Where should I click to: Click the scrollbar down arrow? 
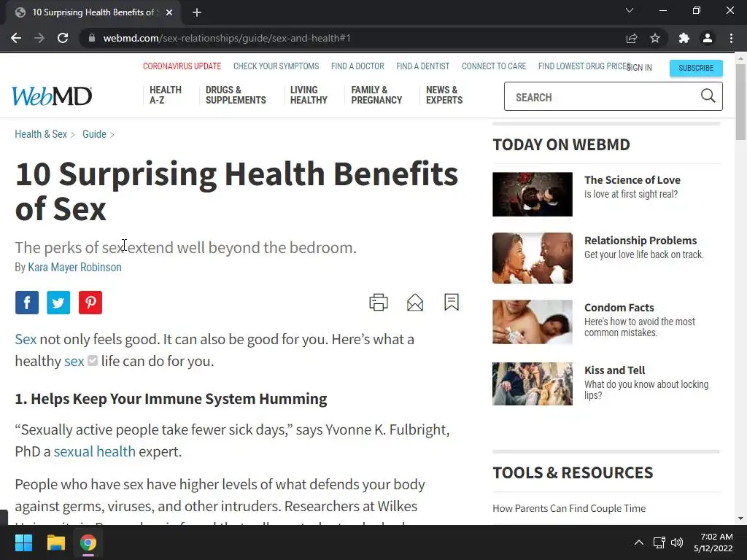click(x=740, y=518)
